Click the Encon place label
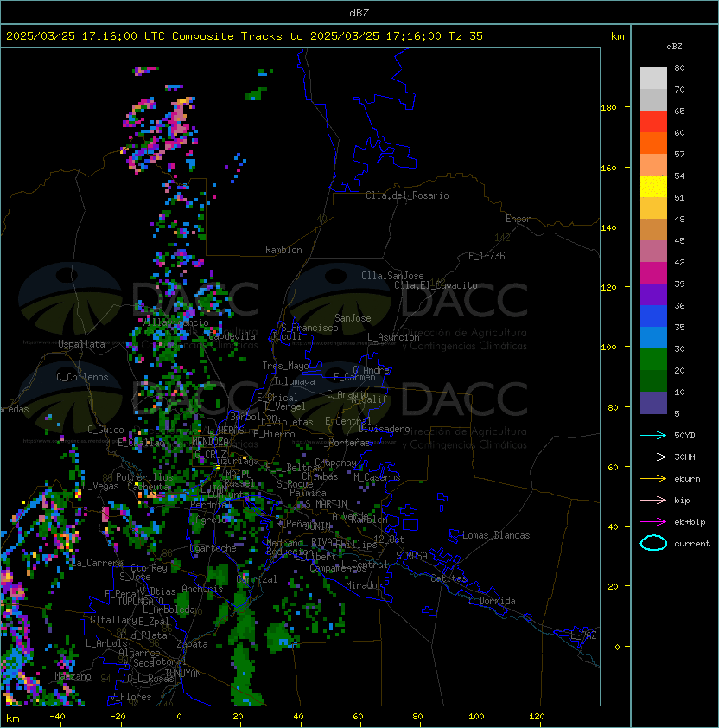Viewport: 719px width, 728px height. (x=519, y=219)
